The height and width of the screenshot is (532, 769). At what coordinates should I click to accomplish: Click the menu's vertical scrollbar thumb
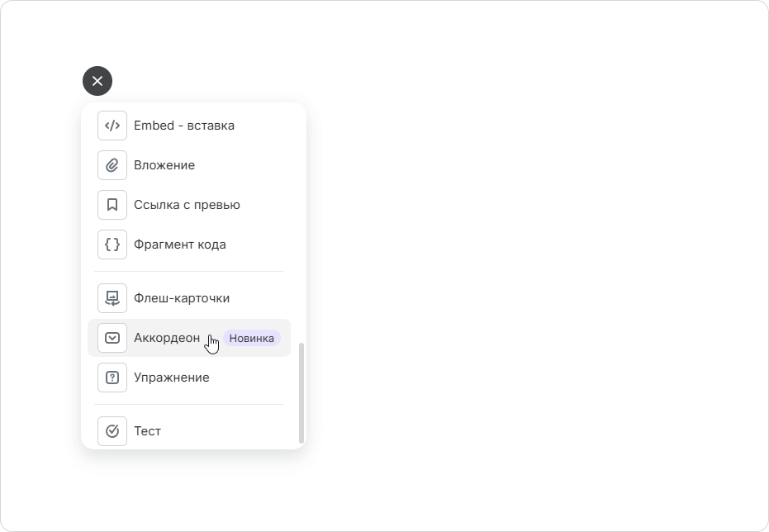pyautogui.click(x=301, y=392)
